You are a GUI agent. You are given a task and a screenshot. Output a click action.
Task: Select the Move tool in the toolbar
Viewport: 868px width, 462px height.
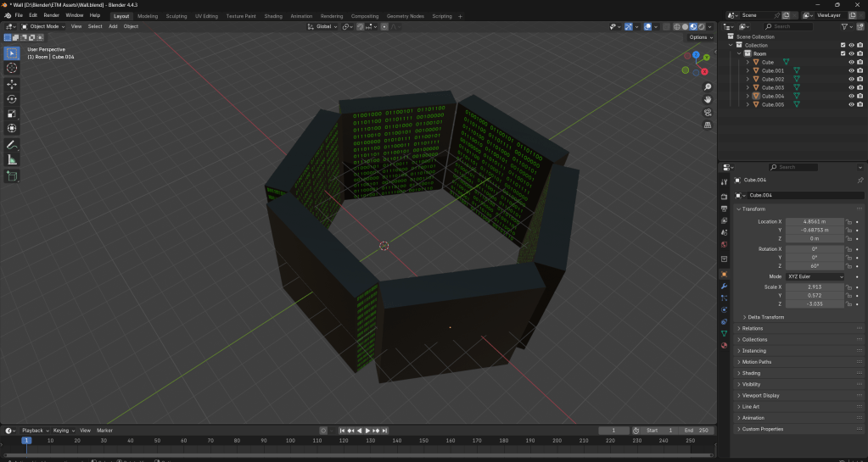12,84
